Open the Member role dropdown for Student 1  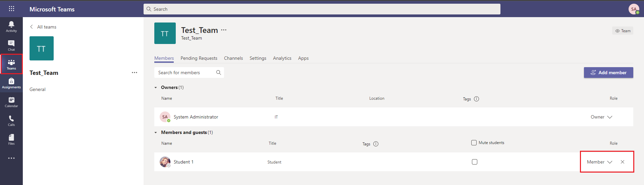tap(599, 162)
